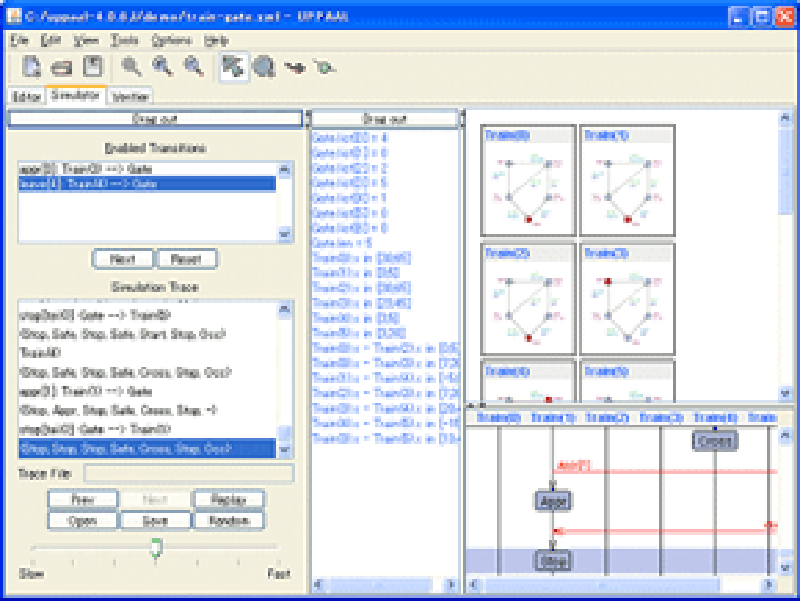Click variables panel horizontal scroll right arrow
800x601 pixels.
click(x=451, y=584)
